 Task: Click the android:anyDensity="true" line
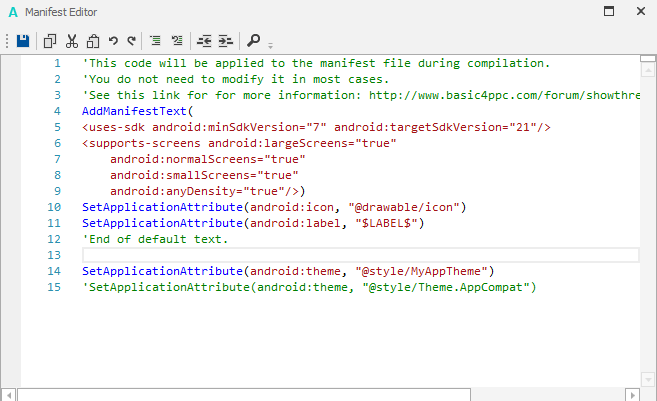click(208, 191)
